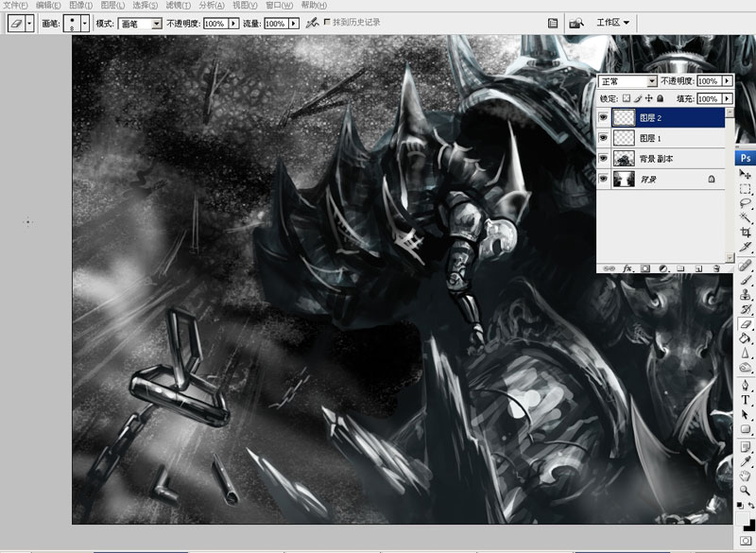Open layers panel 填充 arrow
756x553 pixels.
727,98
